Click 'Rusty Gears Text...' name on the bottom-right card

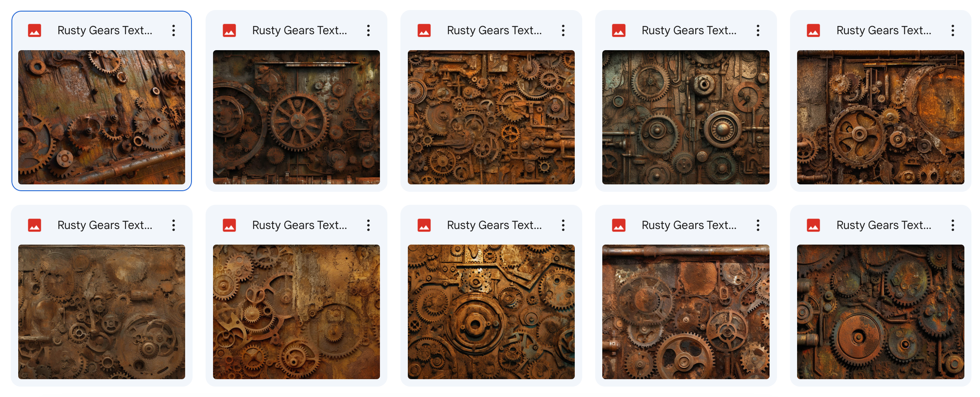[884, 225]
